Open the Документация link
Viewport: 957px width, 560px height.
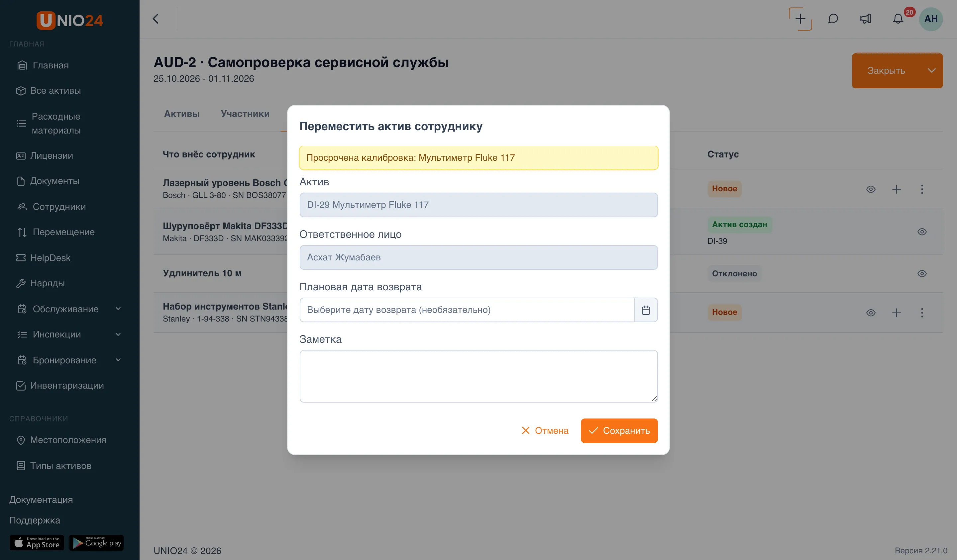pos(41,500)
